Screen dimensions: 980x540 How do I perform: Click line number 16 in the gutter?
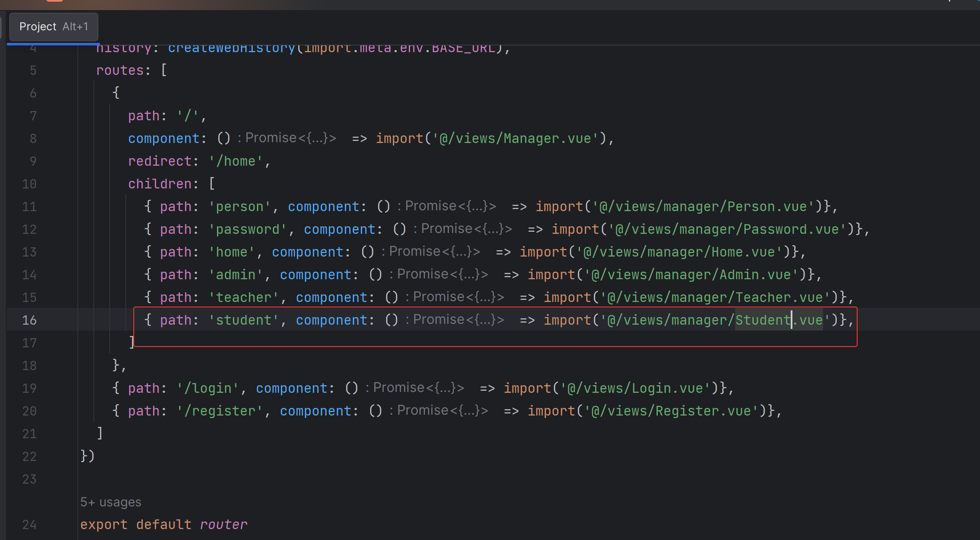29,320
